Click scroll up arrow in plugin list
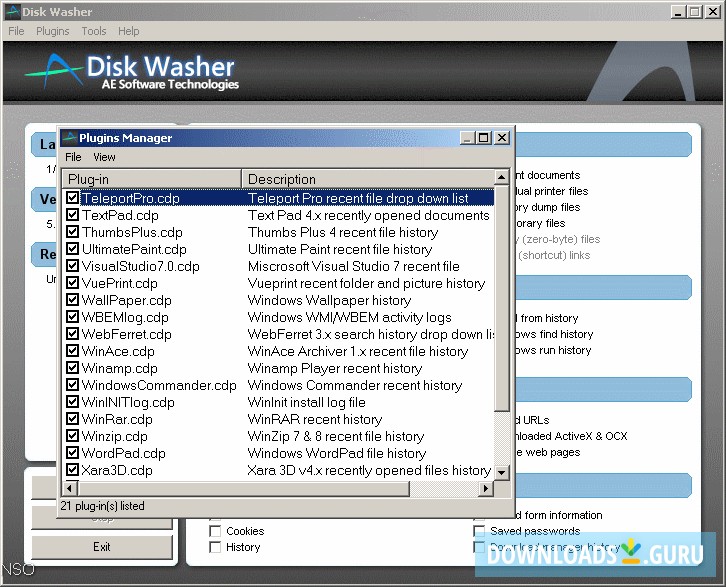 click(502, 179)
